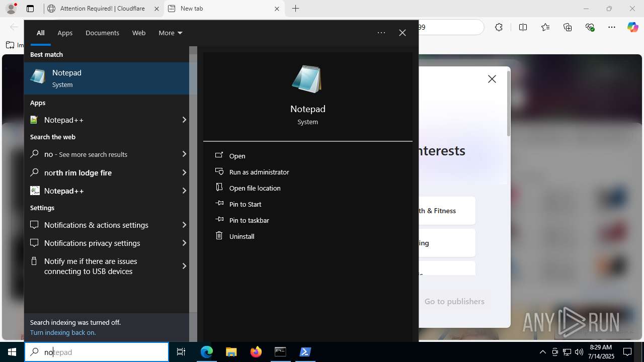
Task: Switch to the Documents search tab
Action: 102,33
